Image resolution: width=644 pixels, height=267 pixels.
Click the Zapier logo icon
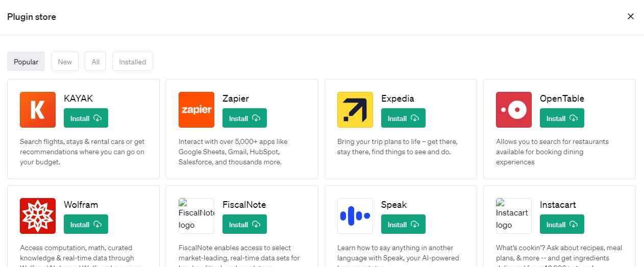click(x=196, y=110)
